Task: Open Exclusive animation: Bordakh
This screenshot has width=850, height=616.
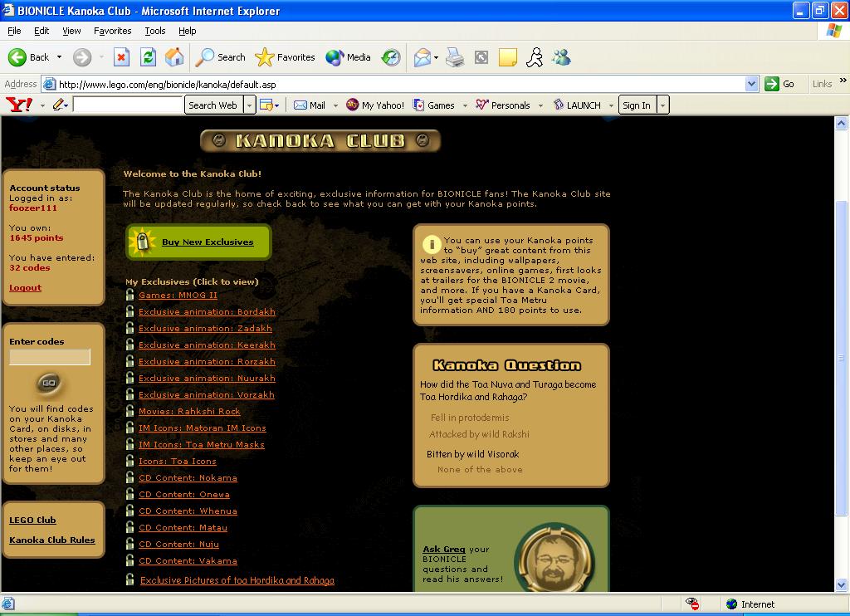Action: click(207, 312)
